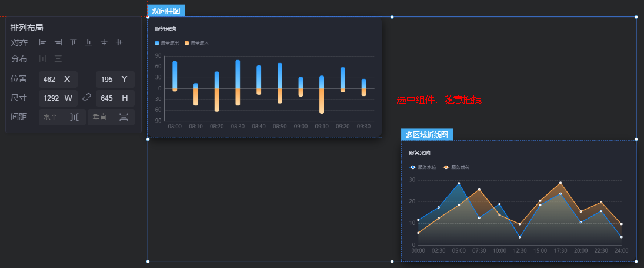Click the vertical spacing icon in 间距

pyautogui.click(x=124, y=117)
